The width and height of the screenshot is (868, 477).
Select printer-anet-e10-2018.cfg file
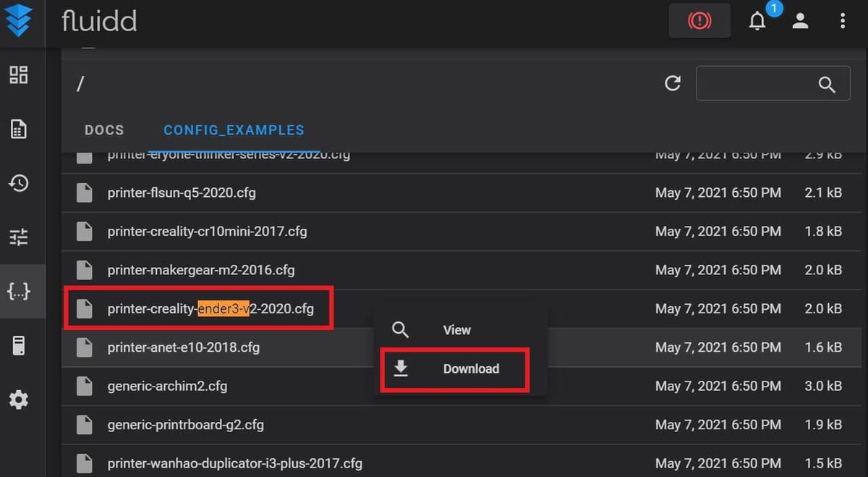(x=183, y=347)
